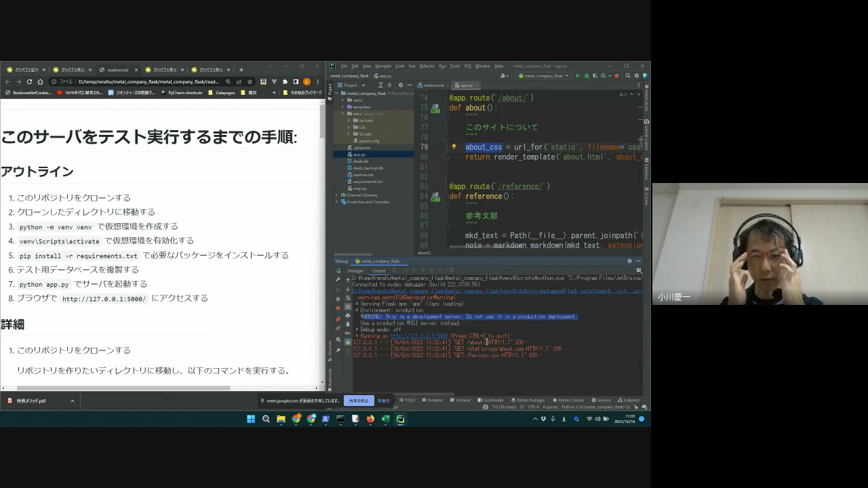The image size is (868, 488).
Task: Pause the program in the debug panel
Action: tap(338, 299)
